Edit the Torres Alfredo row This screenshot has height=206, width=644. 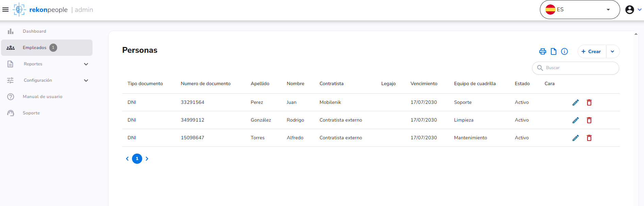(x=576, y=138)
